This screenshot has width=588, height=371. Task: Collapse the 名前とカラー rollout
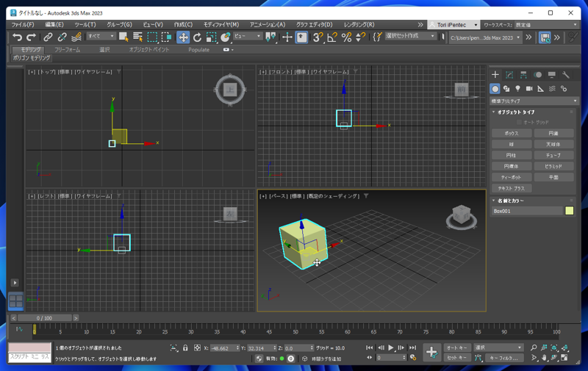(508, 201)
